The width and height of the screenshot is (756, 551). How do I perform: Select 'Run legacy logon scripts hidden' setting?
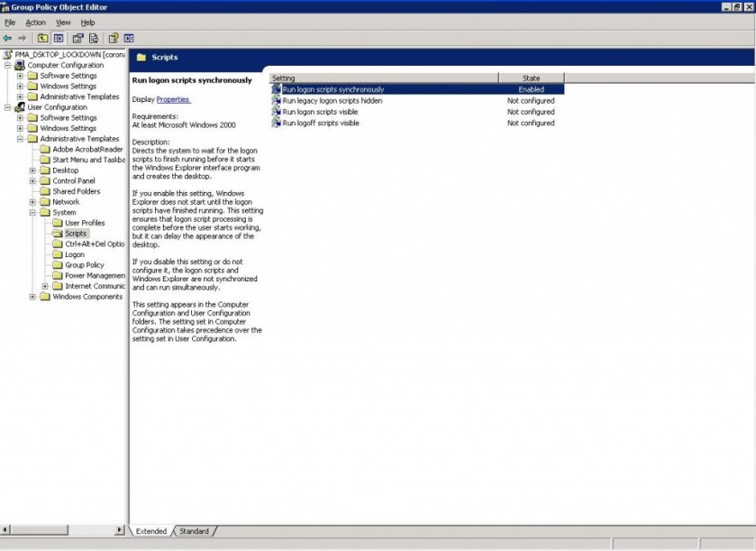point(332,101)
